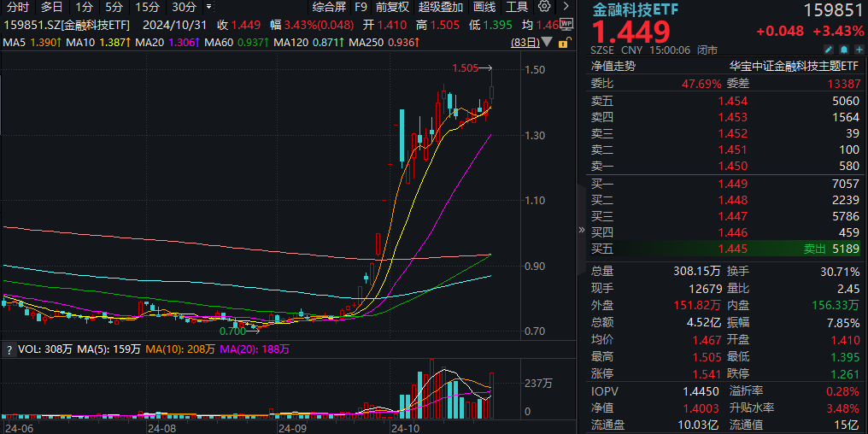The width and height of the screenshot is (868, 434).
Task: Click 金融科技ETF title
Action: [635, 9]
